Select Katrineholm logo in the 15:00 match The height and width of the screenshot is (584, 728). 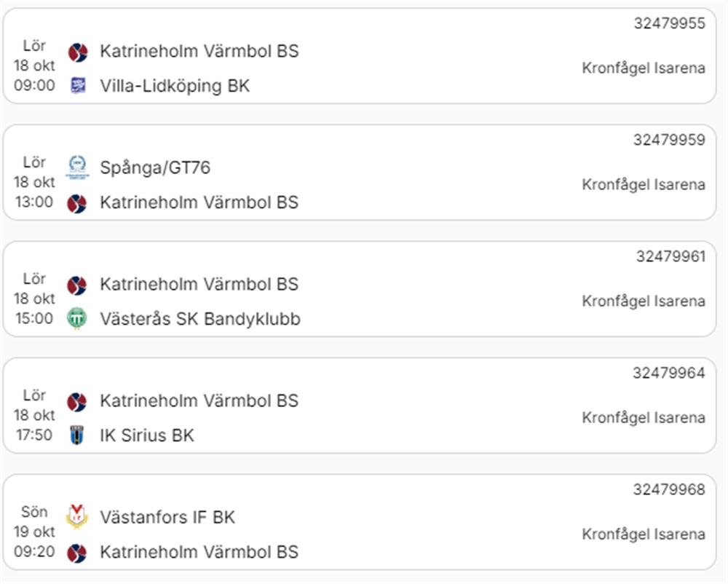[x=77, y=285]
